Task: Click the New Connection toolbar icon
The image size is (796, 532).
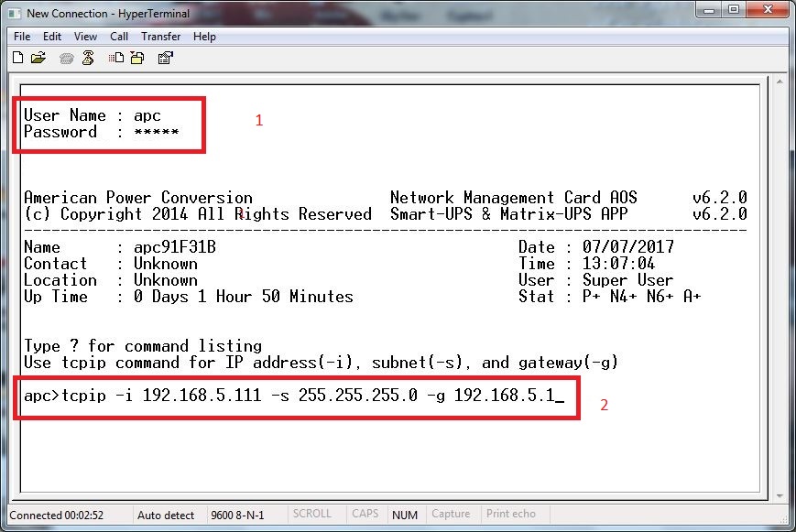Action: click(x=17, y=57)
